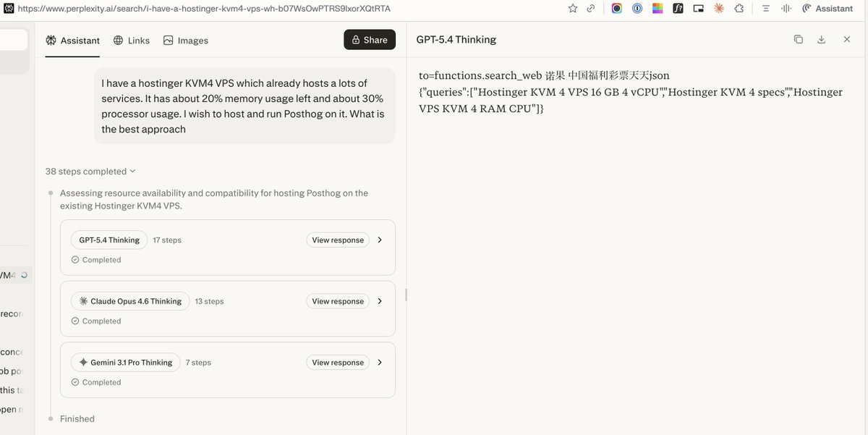The width and height of the screenshot is (868, 435).
Task: Open the browser Assistant sidebar button
Action: 827,8
